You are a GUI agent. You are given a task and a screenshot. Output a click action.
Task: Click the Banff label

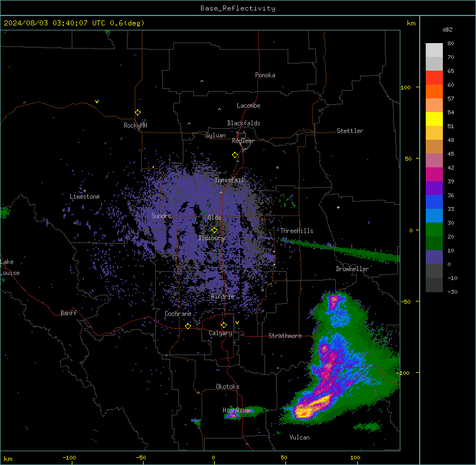point(68,313)
